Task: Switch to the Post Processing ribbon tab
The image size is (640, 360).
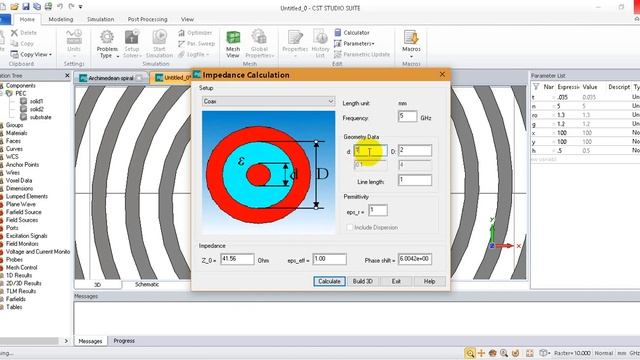Action: point(147,19)
